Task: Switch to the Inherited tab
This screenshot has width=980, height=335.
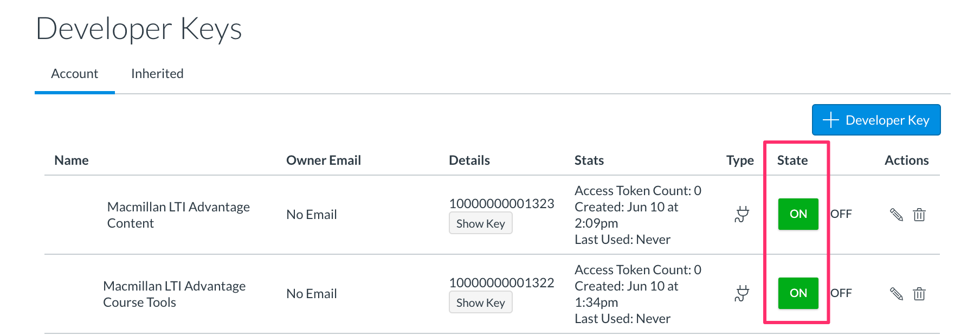Action: (157, 73)
